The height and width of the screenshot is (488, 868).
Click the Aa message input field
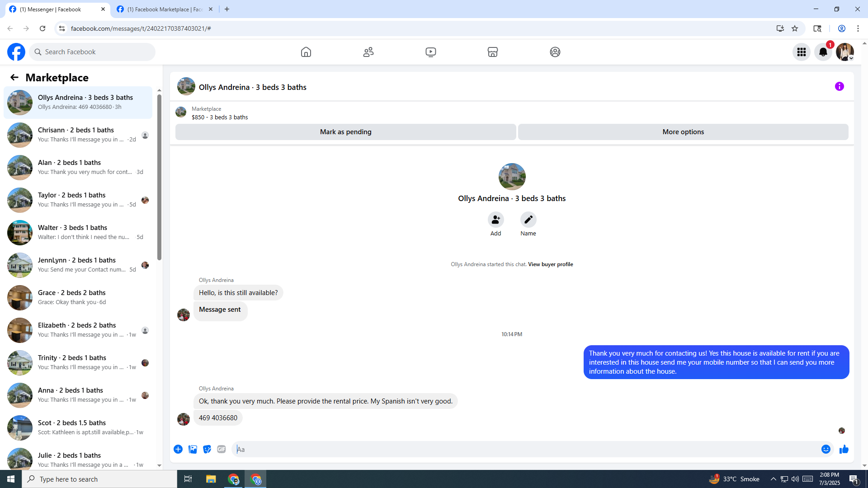(524, 449)
